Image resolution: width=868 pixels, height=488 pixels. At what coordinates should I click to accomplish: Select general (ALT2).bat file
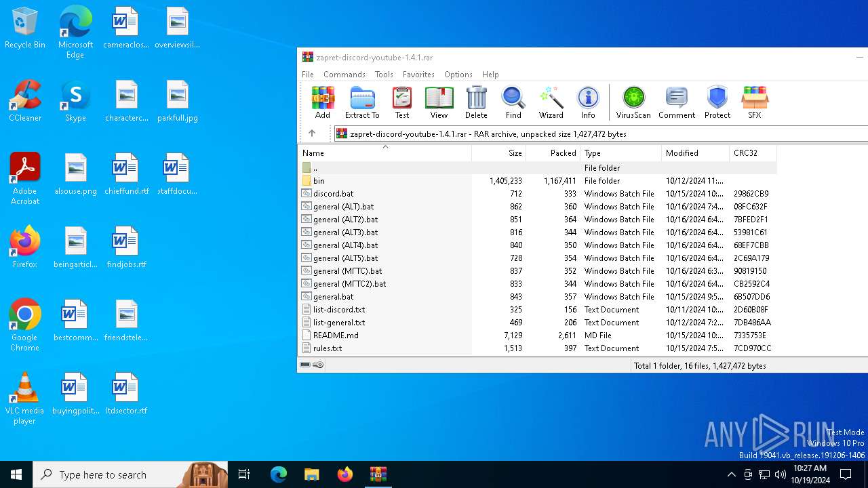pyautogui.click(x=537, y=220)
